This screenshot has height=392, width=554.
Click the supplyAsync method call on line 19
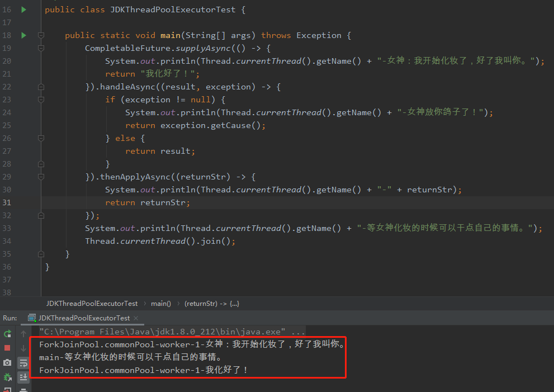pyautogui.click(x=203, y=48)
